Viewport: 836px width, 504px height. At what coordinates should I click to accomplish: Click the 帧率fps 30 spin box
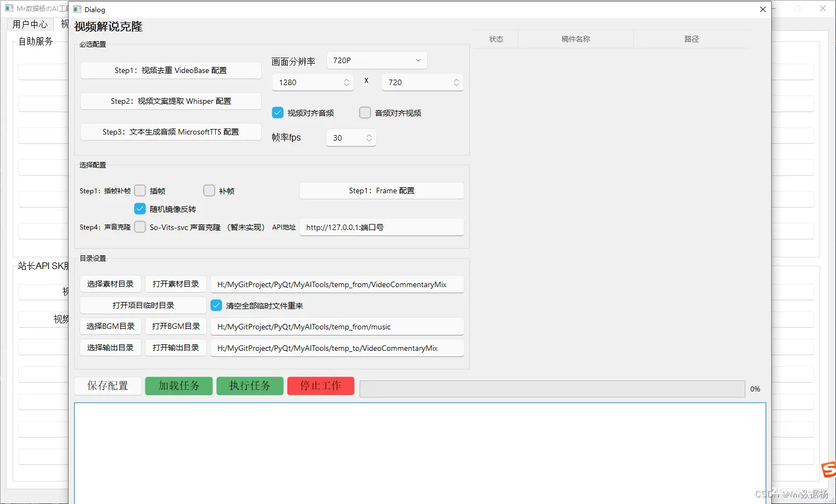coord(351,138)
